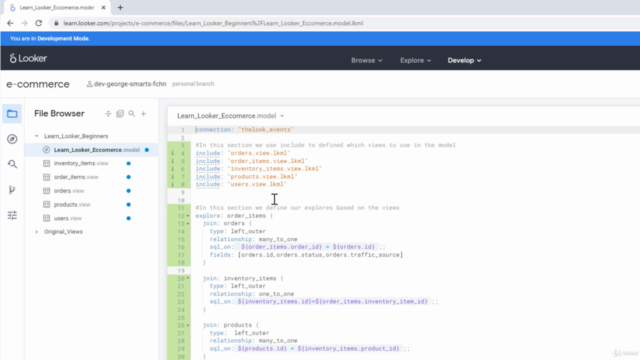The width and height of the screenshot is (640, 360).
Task: Click the URL address bar
Action: click(x=213, y=23)
